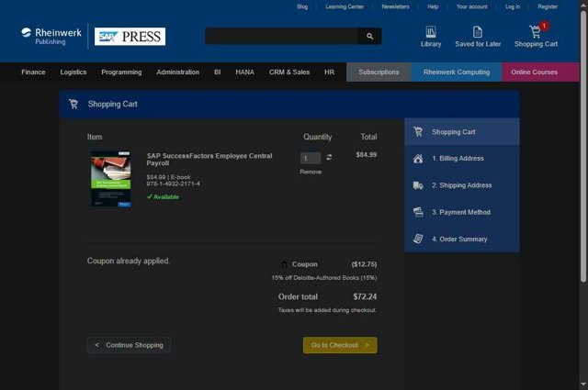Open the Programming menu
The image size is (588, 390).
121,72
